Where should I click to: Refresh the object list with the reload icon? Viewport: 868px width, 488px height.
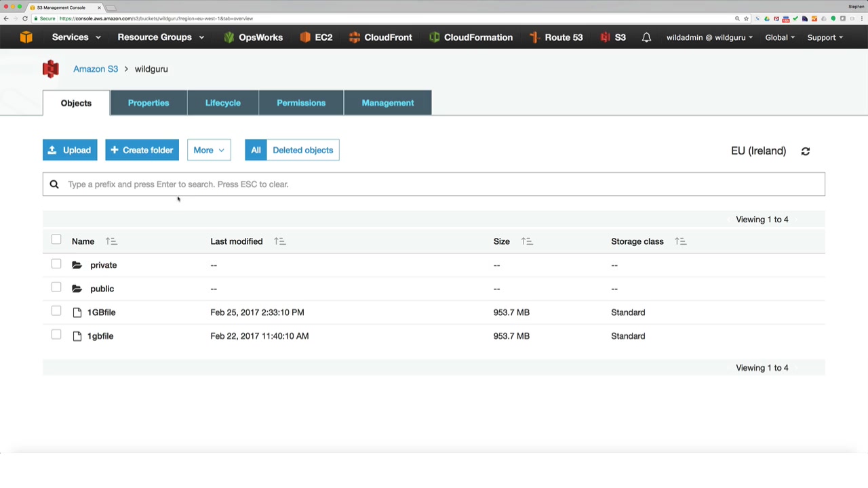806,151
